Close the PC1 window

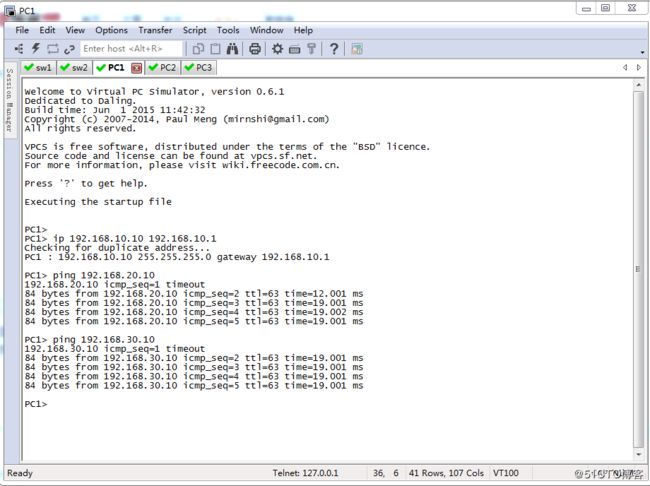tap(632, 8)
